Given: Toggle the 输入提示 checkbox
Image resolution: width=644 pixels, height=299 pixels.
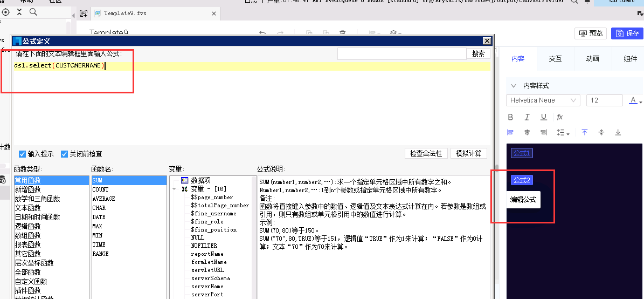Looking at the screenshot, I should (23, 154).
